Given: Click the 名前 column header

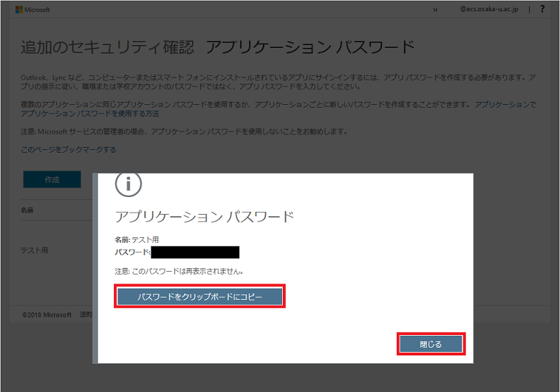Looking at the screenshot, I should point(27,210).
